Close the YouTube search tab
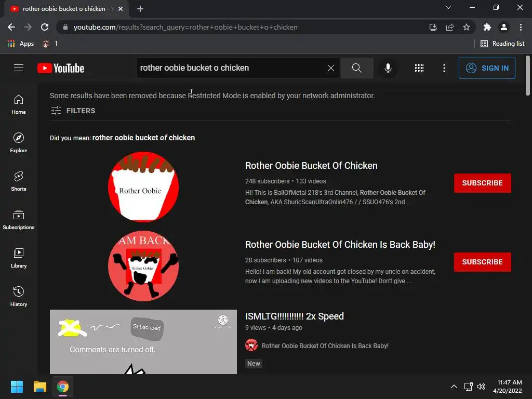 click(x=121, y=9)
